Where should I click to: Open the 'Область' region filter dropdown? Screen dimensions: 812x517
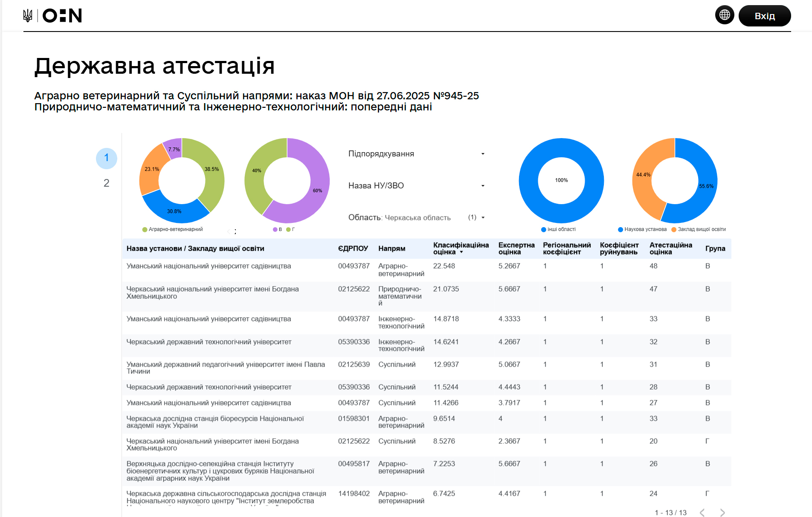483,218
